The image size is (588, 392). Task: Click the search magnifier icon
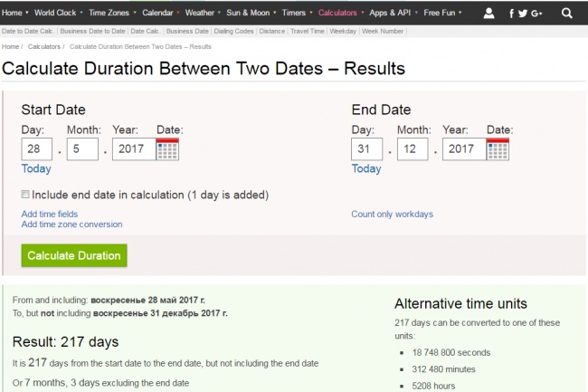(567, 14)
